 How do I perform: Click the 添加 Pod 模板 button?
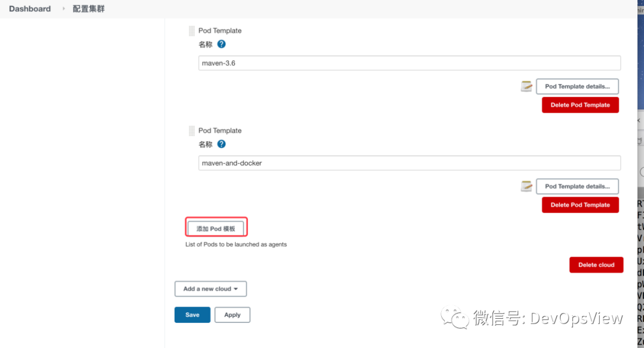click(x=216, y=229)
